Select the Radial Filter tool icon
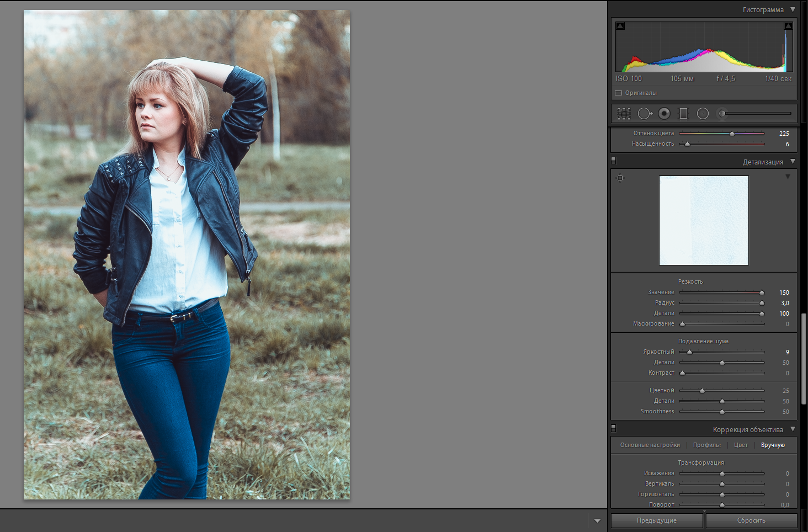 click(703, 113)
